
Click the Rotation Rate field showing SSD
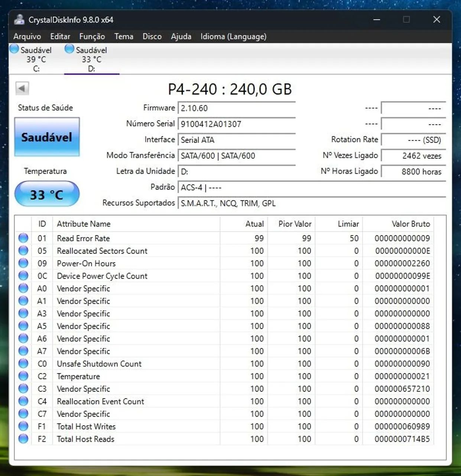tap(413, 140)
